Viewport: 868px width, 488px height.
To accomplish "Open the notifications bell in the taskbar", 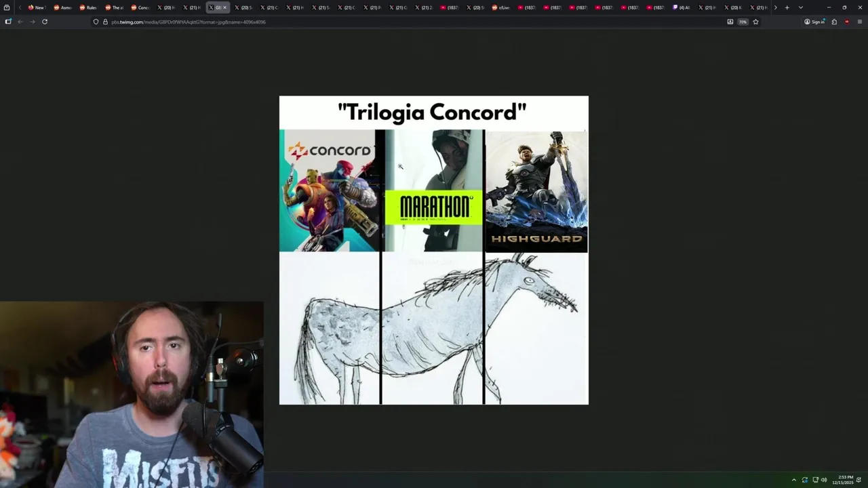I will tap(859, 480).
